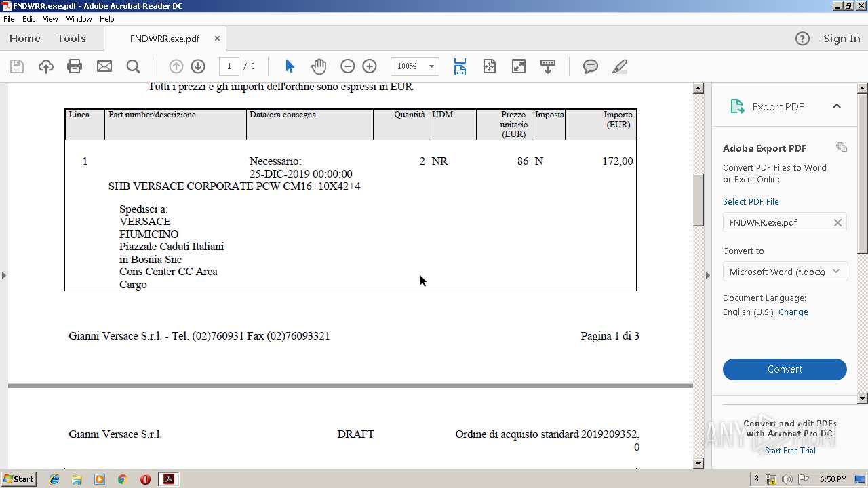Show hidden system tray icons arrow
This screenshot has height=488, width=868.
tap(757, 479)
